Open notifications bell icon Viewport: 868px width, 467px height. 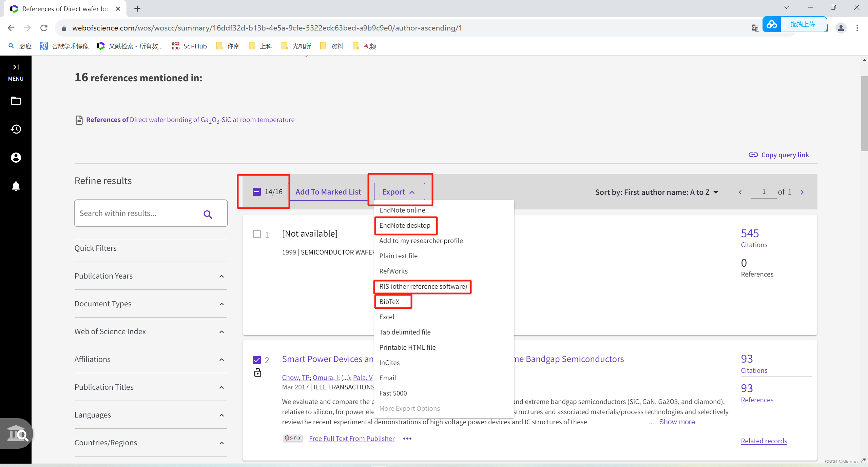point(16,186)
